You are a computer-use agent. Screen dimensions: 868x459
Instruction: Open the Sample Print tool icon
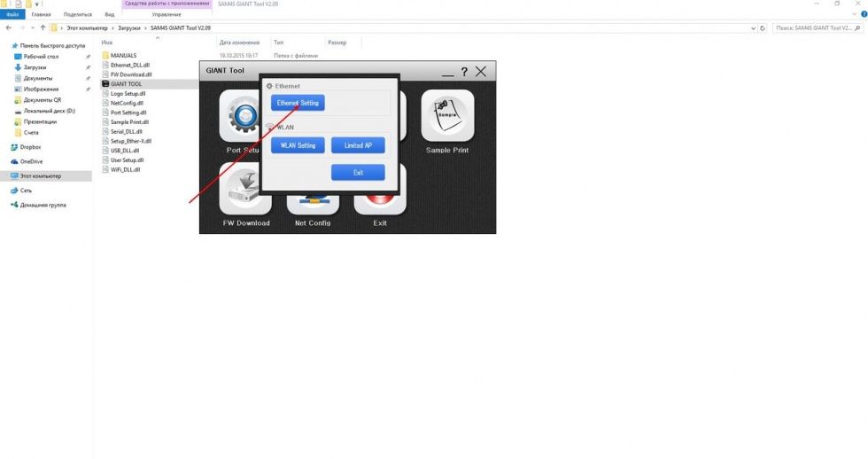click(x=447, y=116)
